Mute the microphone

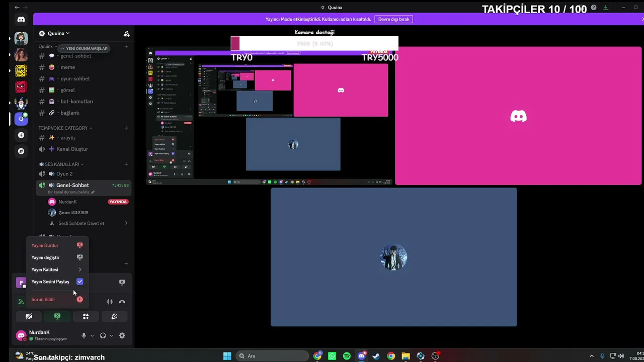tap(84, 335)
